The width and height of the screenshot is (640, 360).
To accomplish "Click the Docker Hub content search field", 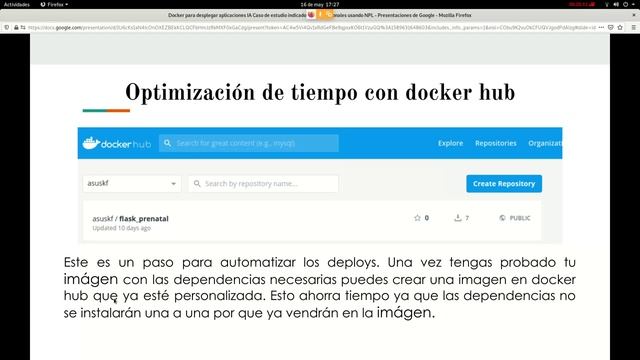I will click(x=249, y=143).
